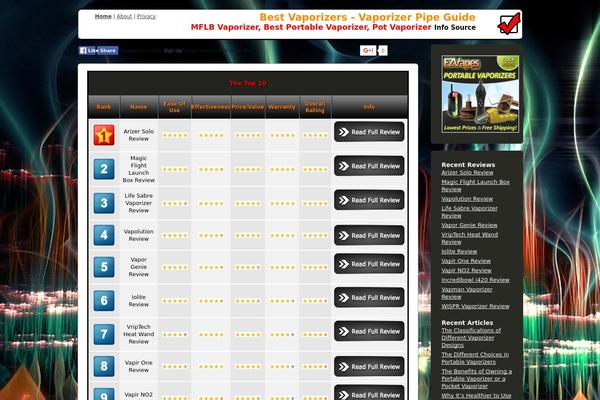600x400 pixels.
Task: Click The Top 10 table title
Action: (248, 83)
